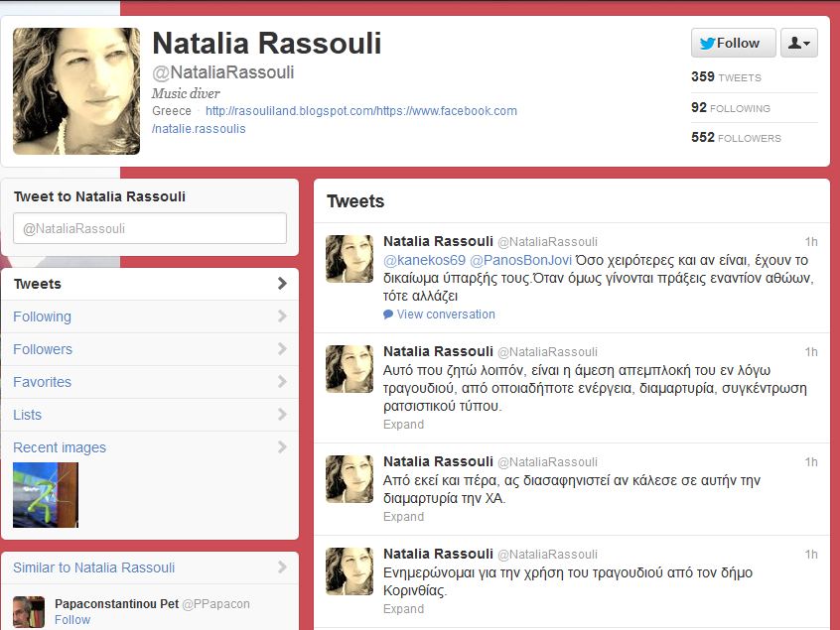The image size is (840, 630).
Task: Click the Follow button with bird icon
Action: [730, 43]
